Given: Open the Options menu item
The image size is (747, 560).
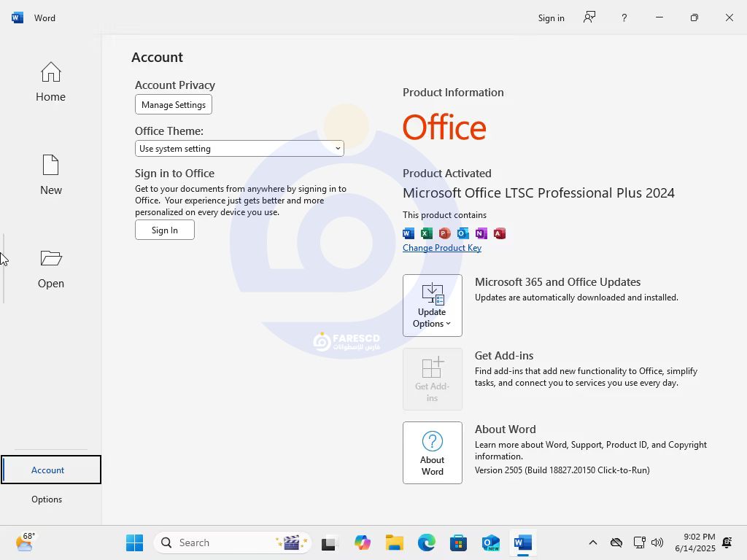Looking at the screenshot, I should [47, 499].
